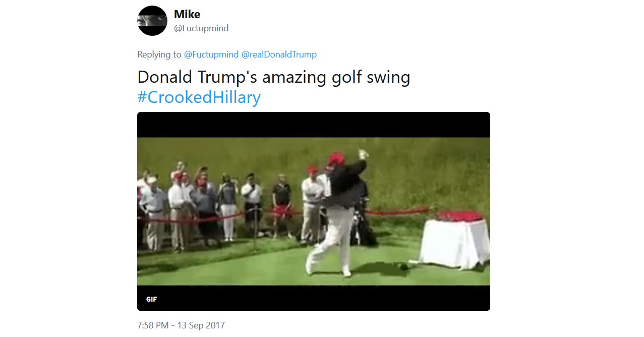
Task: Follow the @Fuctupmind mention in the reply line
Action: pyautogui.click(x=211, y=54)
